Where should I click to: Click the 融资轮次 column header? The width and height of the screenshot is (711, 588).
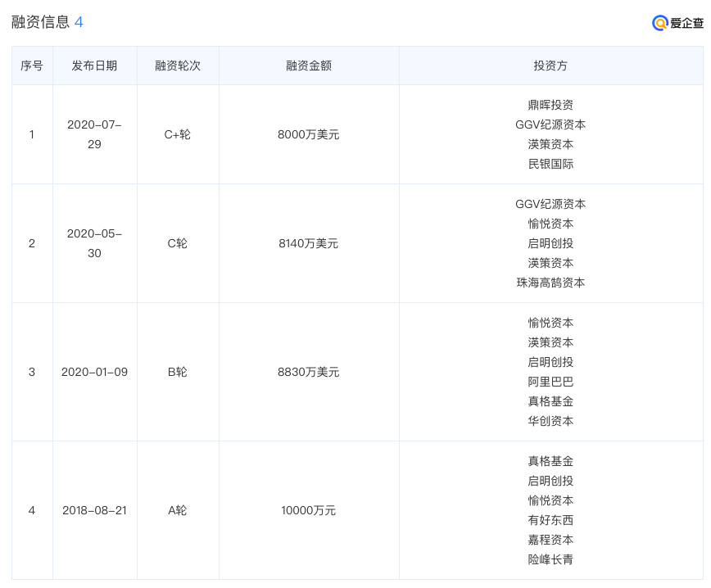pyautogui.click(x=177, y=66)
